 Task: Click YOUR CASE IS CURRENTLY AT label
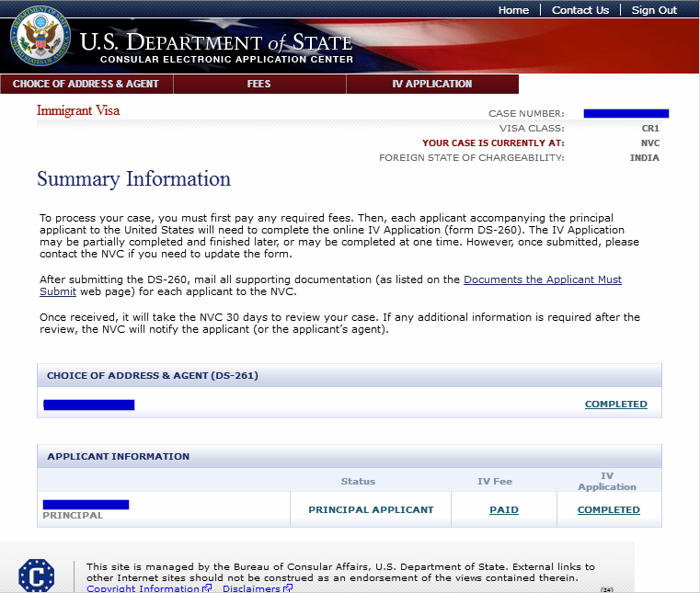(x=493, y=143)
